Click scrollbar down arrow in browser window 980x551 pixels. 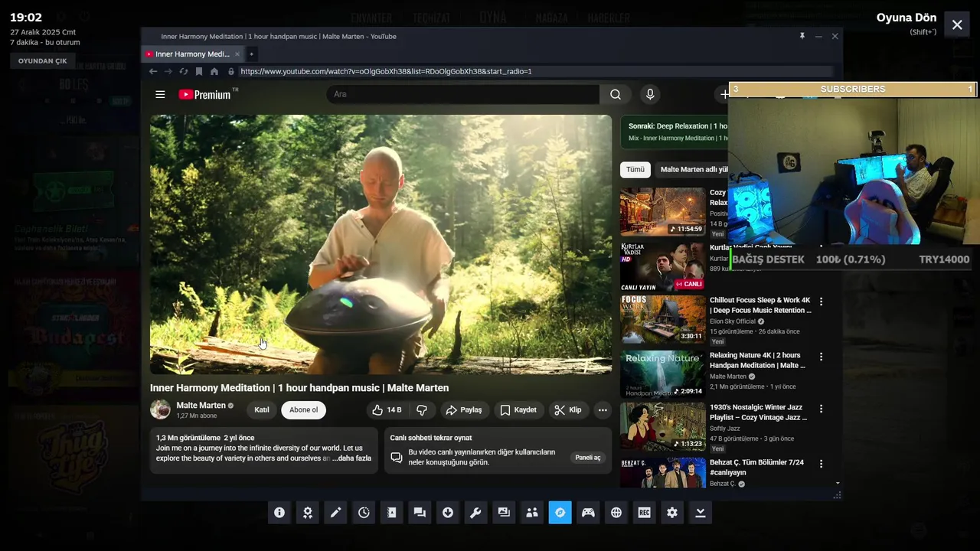tap(838, 483)
